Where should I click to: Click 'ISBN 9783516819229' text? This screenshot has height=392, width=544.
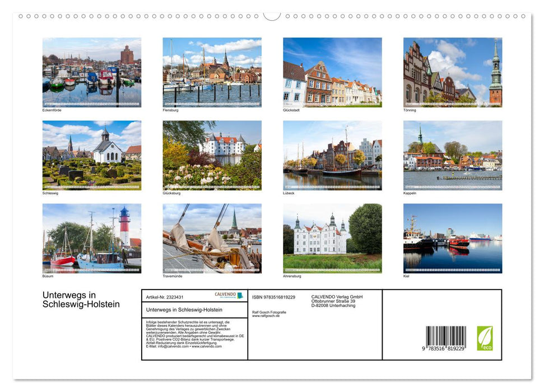(274, 297)
